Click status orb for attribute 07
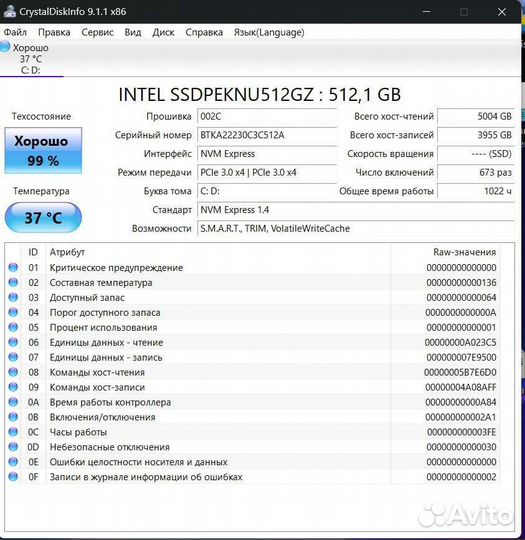The height and width of the screenshot is (540, 525). click(13, 357)
